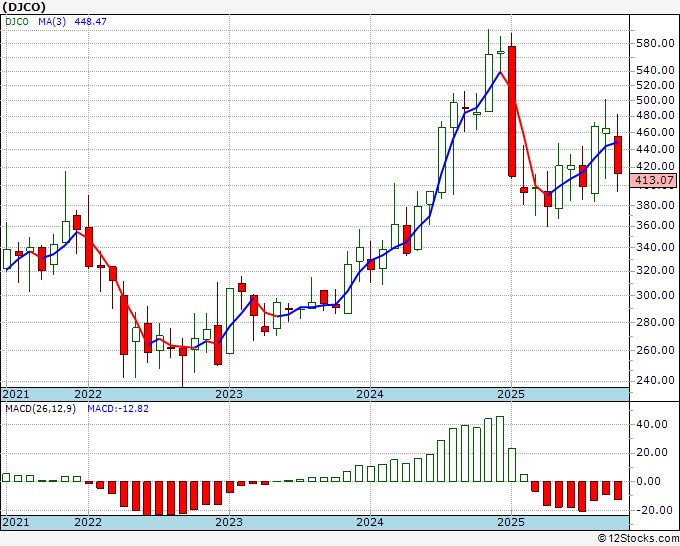
Task: Click the 500.00 price axis label
Action: click(655, 100)
